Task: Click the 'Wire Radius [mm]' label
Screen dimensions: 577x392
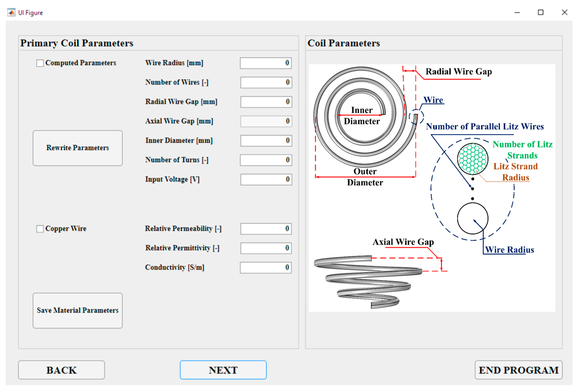Action: point(174,63)
